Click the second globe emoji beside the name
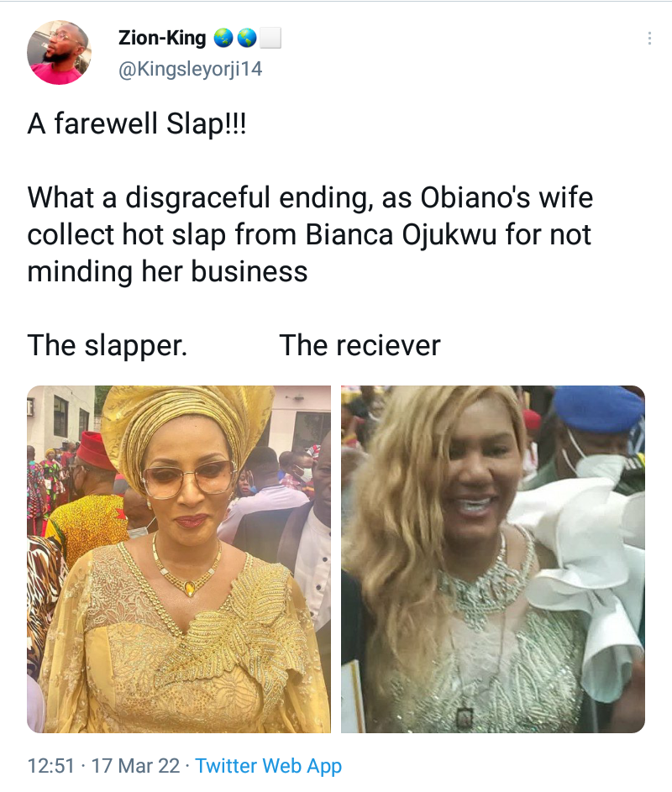This screenshot has height=792, width=672. pos(246,38)
